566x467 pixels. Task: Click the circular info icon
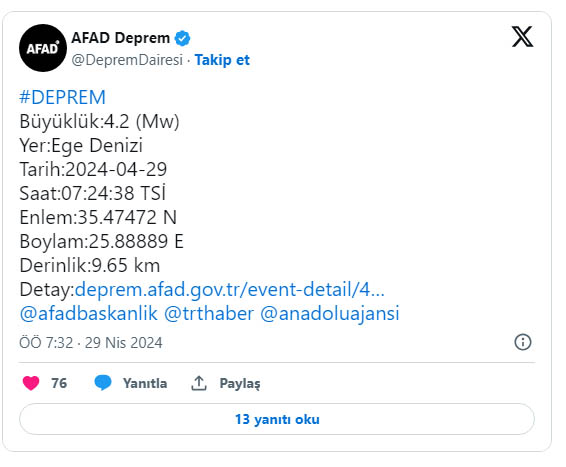[523, 342]
